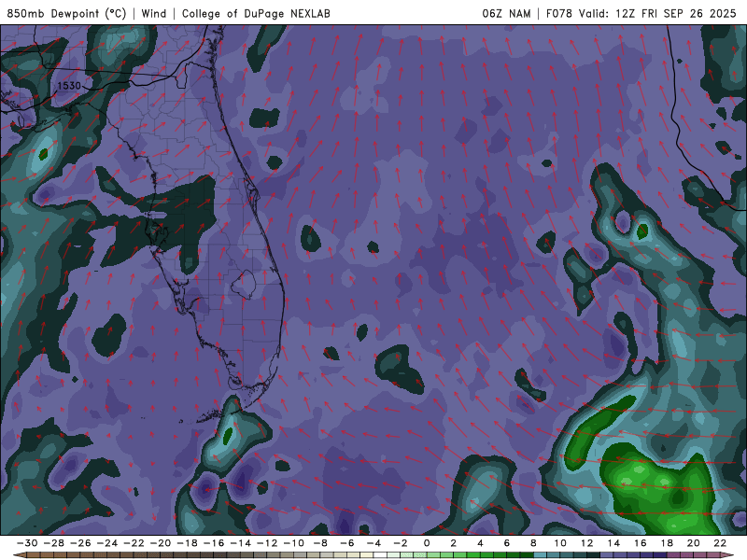Click the 22 value on the color scale

pyautogui.click(x=720, y=543)
